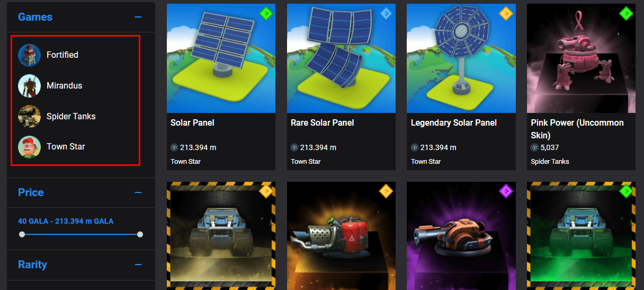Pick the Spider Tanks game avatar icon
644x290 pixels.
[29, 116]
